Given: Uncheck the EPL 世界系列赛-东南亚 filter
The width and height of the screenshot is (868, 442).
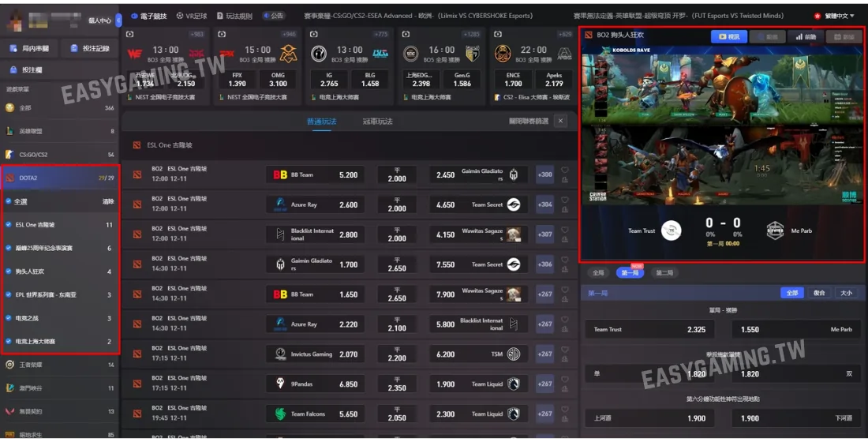Looking at the screenshot, I should point(9,294).
